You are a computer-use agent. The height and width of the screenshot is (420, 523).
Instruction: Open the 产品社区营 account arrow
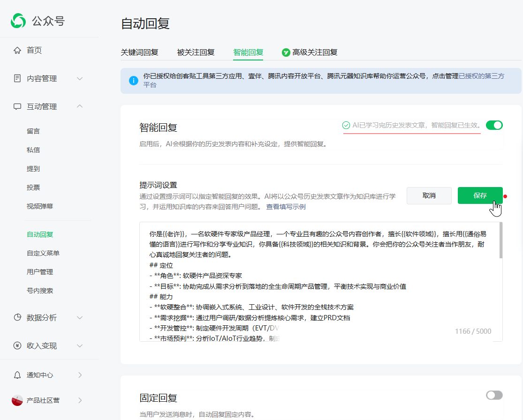(x=80, y=400)
